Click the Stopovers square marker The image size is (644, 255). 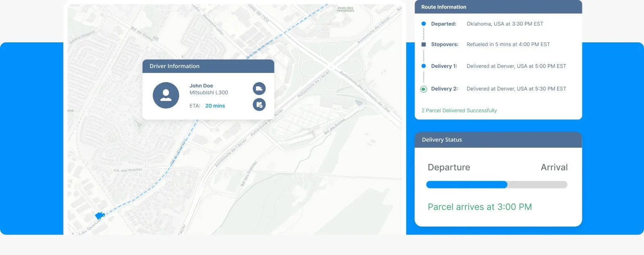point(423,44)
